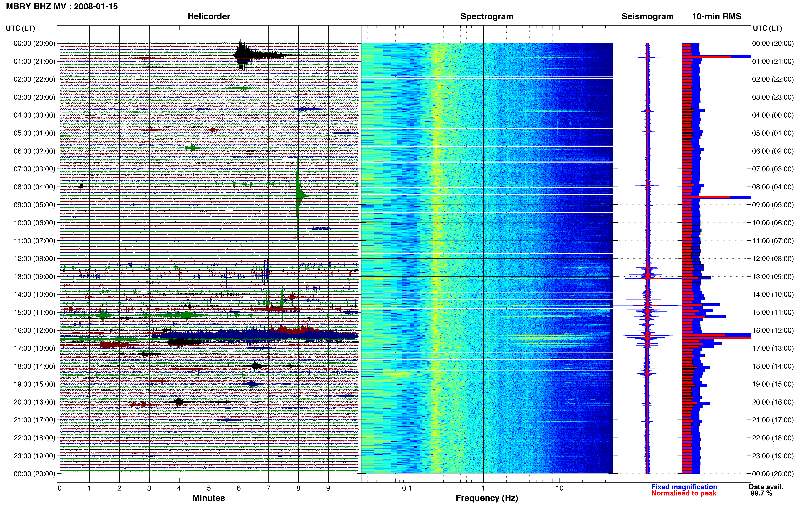812x508 pixels.
Task: Click the left 04:00 (00:00) time label
Action: (34, 115)
